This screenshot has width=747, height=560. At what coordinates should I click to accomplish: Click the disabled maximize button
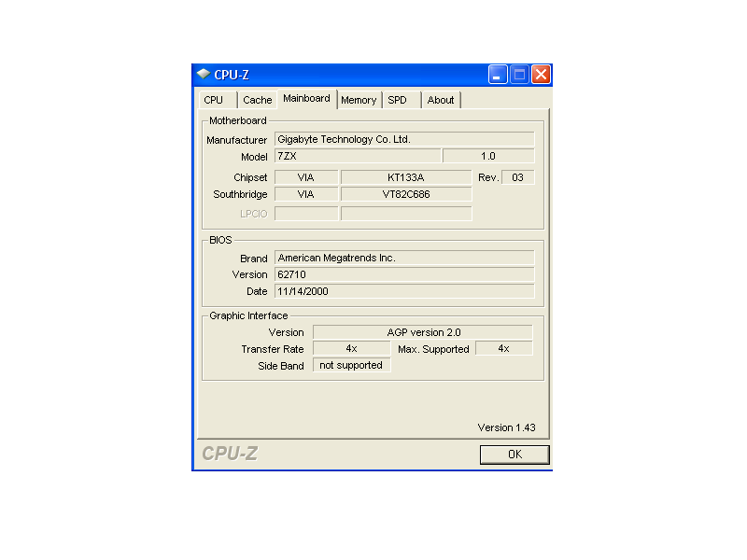click(x=519, y=75)
